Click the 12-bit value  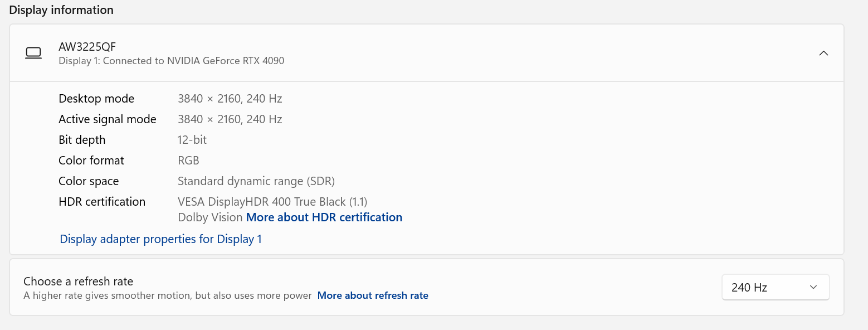coord(192,140)
